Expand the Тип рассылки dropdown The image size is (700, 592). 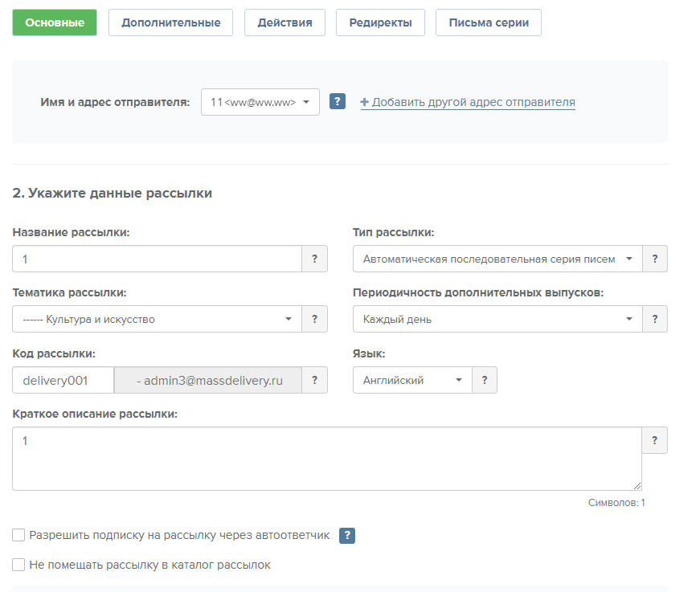pos(497,259)
